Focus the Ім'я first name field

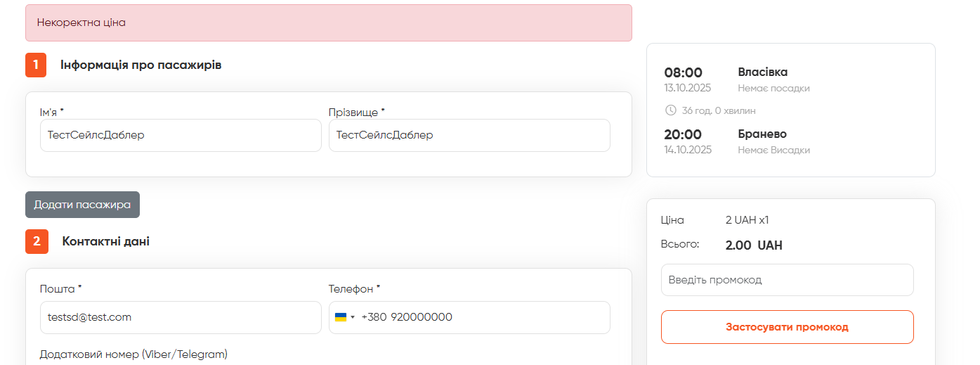click(181, 135)
